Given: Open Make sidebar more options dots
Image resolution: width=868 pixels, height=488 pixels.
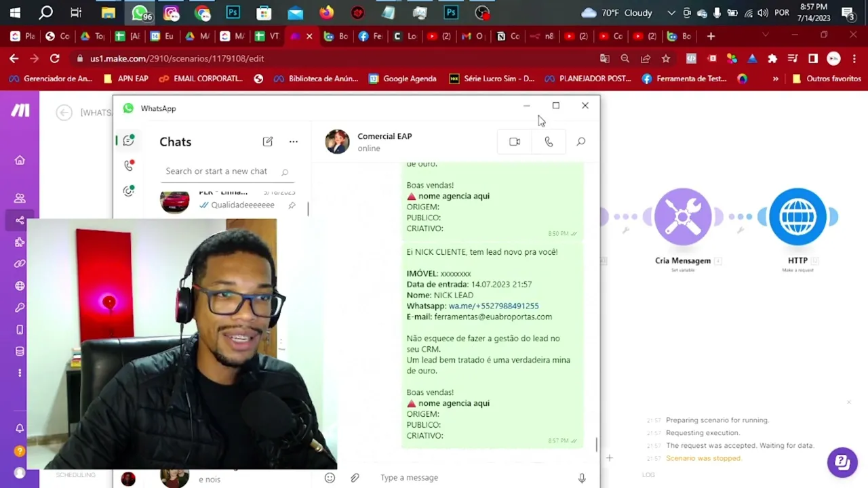Looking at the screenshot, I should [x=20, y=373].
